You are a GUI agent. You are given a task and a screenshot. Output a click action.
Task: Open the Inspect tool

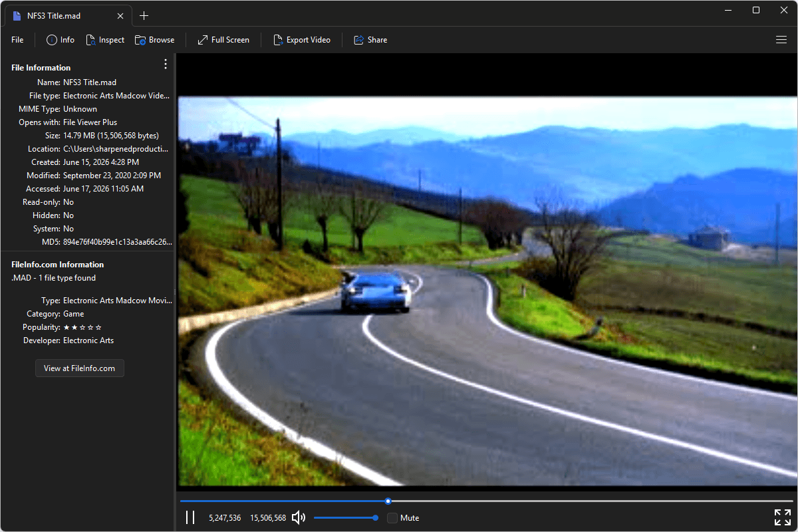point(105,40)
